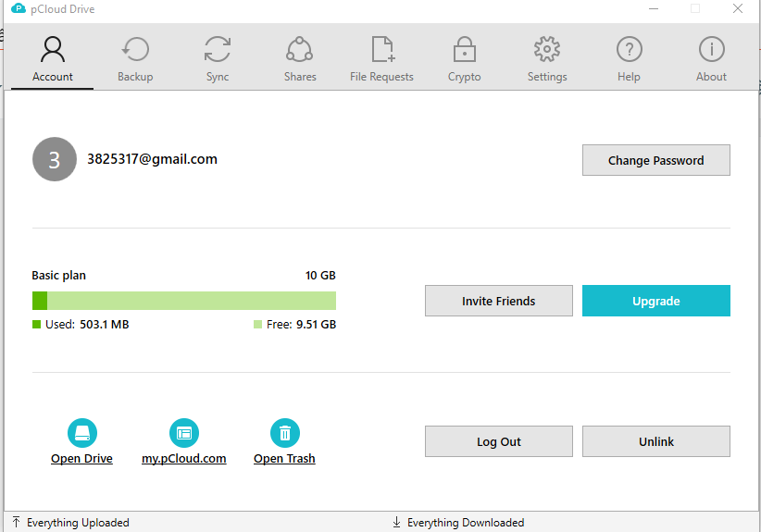Click the download arrow status icon

396,522
